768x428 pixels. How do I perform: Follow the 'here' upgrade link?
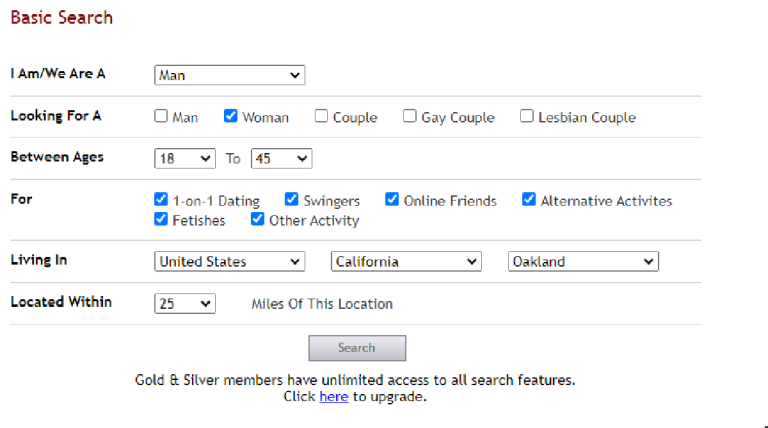[x=334, y=396]
